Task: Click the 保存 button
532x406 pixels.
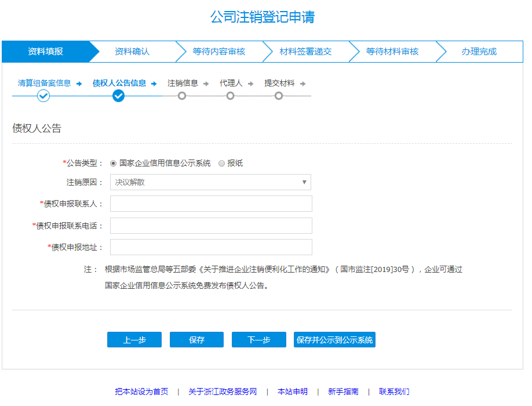Action: (196, 339)
